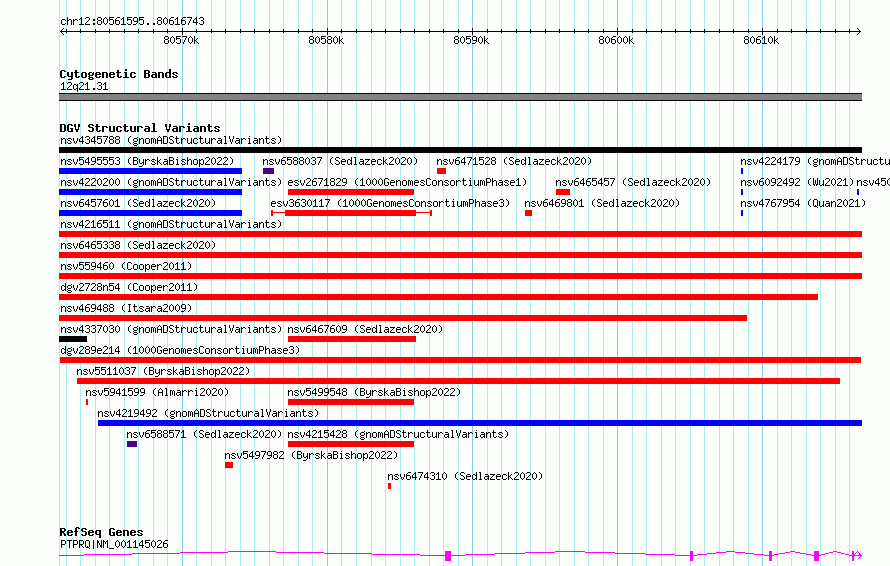Open dgv289e214 (1000GenomesConsortiumPhase3) label
Viewport: 890px width, 566px height.
coord(180,350)
